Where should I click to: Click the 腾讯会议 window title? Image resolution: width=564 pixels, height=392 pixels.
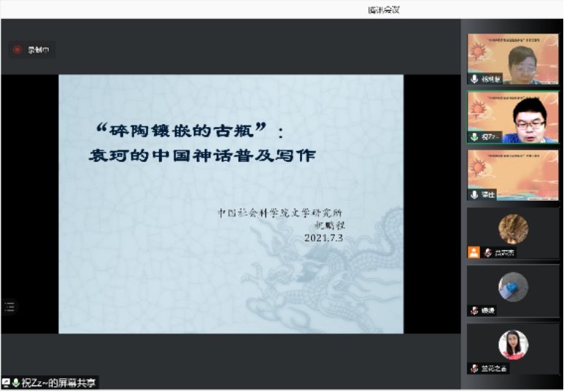(x=385, y=9)
